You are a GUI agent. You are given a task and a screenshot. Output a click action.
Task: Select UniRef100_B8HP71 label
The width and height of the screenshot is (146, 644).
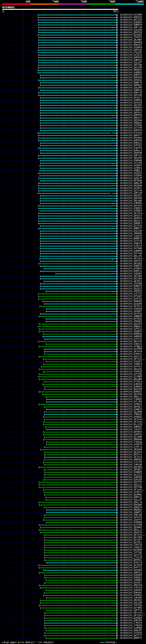point(131,638)
